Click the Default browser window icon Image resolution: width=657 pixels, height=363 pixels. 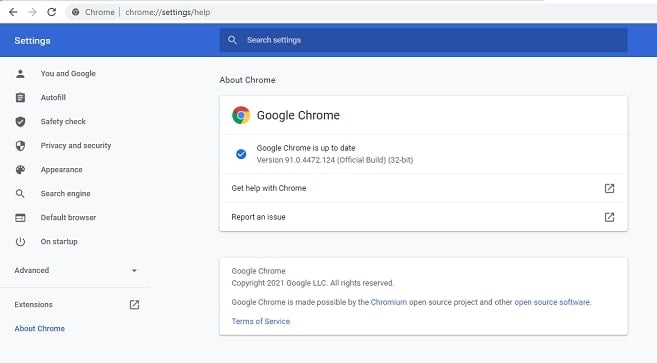tap(20, 218)
